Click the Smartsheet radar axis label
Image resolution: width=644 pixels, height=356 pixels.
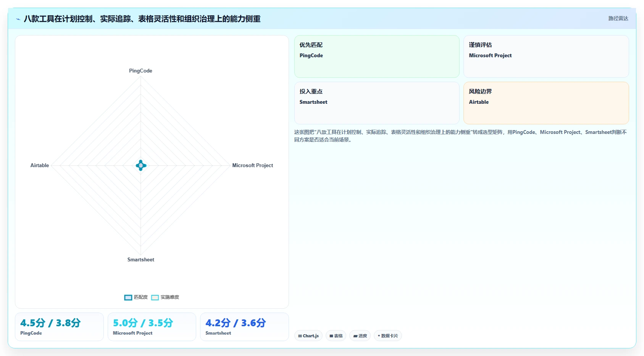[x=141, y=259]
